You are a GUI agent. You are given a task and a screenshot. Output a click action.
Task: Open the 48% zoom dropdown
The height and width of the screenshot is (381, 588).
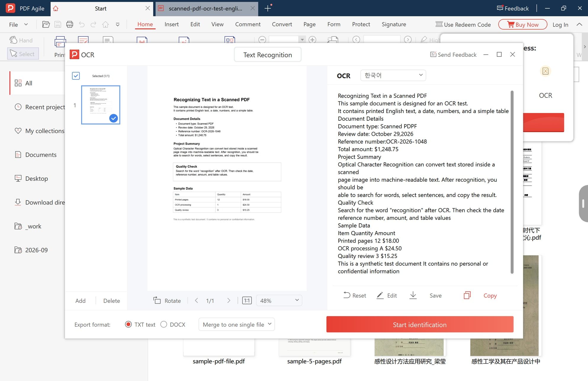[x=279, y=301]
